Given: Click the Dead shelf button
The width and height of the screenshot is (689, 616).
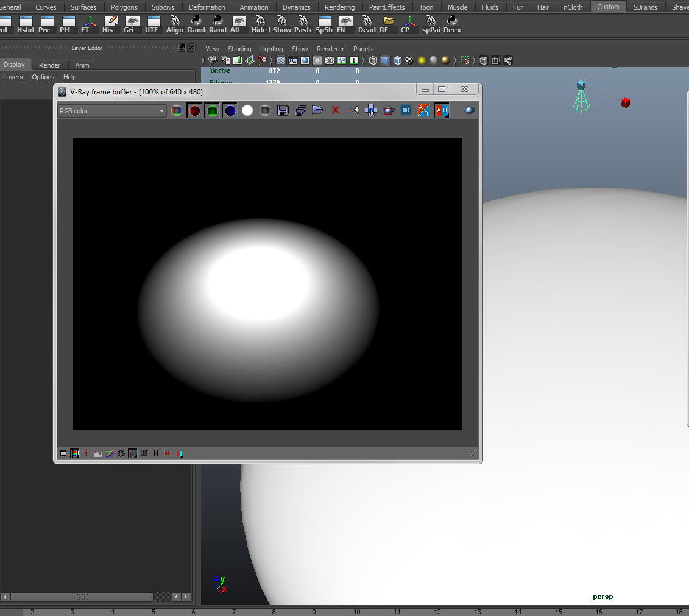Looking at the screenshot, I should coord(367,24).
